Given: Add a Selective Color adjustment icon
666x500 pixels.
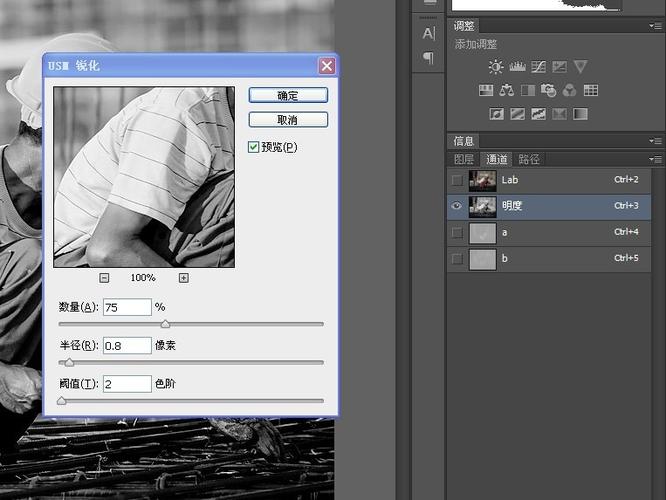Looking at the screenshot, I should click(559, 114).
